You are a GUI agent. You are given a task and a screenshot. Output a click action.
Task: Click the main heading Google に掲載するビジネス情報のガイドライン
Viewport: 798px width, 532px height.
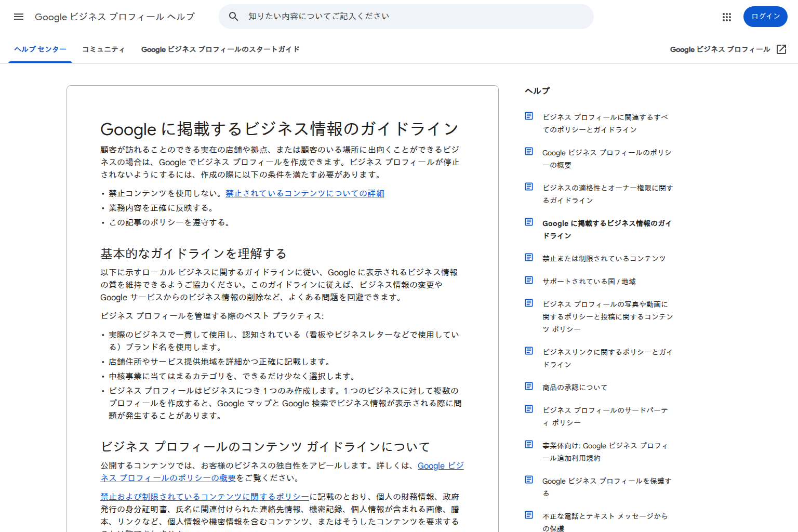(x=280, y=128)
